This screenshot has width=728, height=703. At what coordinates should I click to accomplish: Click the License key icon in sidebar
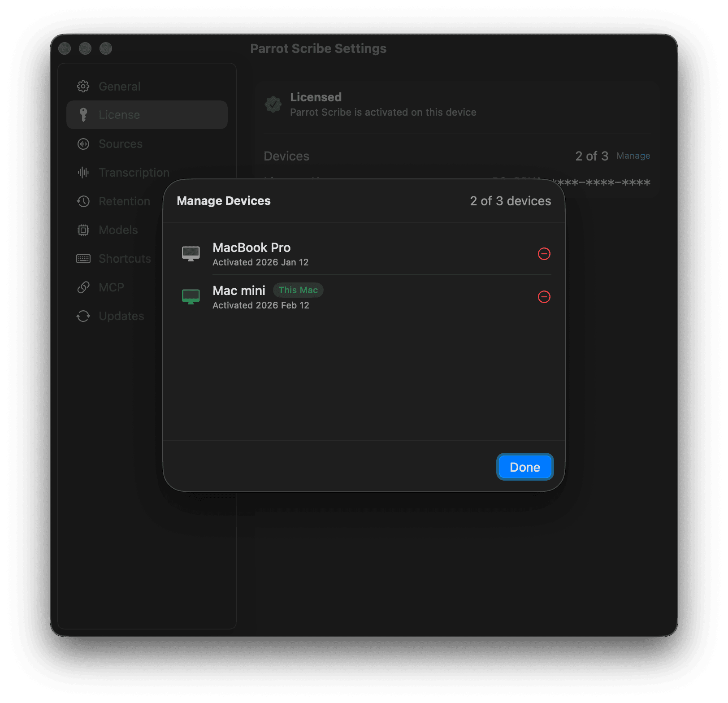pyautogui.click(x=83, y=114)
